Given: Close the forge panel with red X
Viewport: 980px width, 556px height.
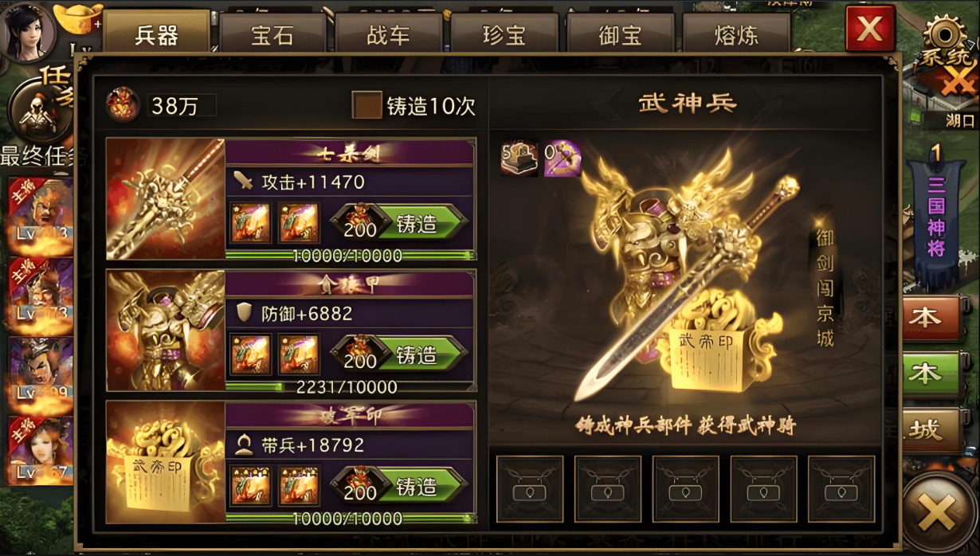Looking at the screenshot, I should [870, 29].
